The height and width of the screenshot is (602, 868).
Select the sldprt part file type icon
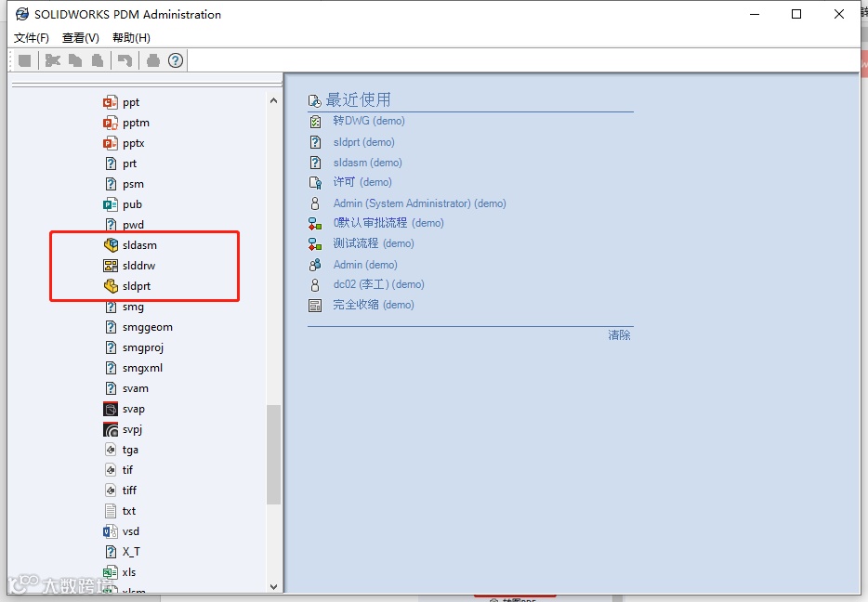coord(111,285)
